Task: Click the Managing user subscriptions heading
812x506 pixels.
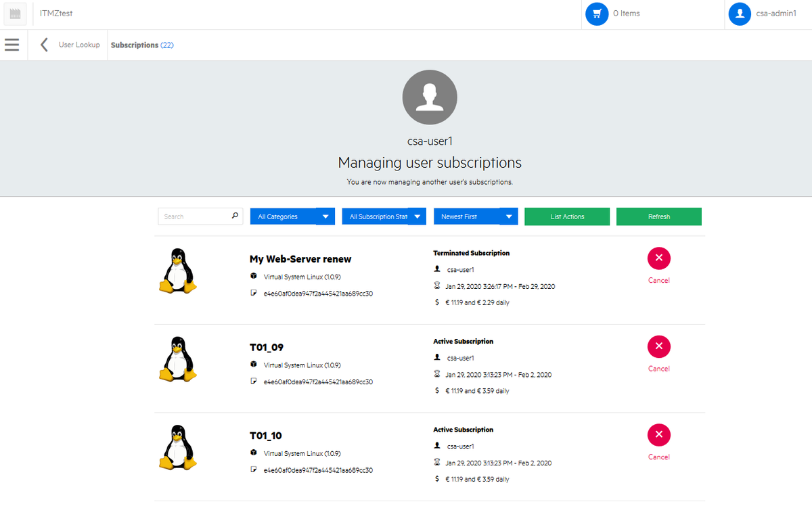Action: click(x=430, y=163)
